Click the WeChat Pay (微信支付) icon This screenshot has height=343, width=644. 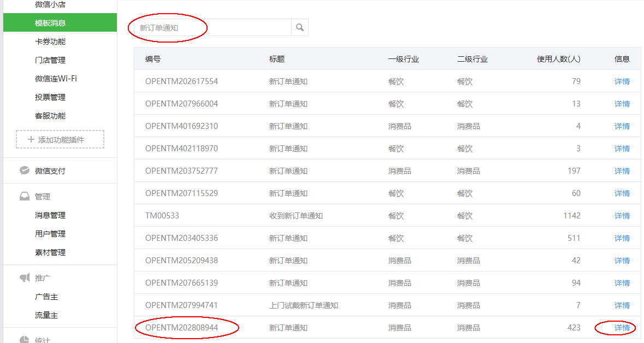coord(25,170)
